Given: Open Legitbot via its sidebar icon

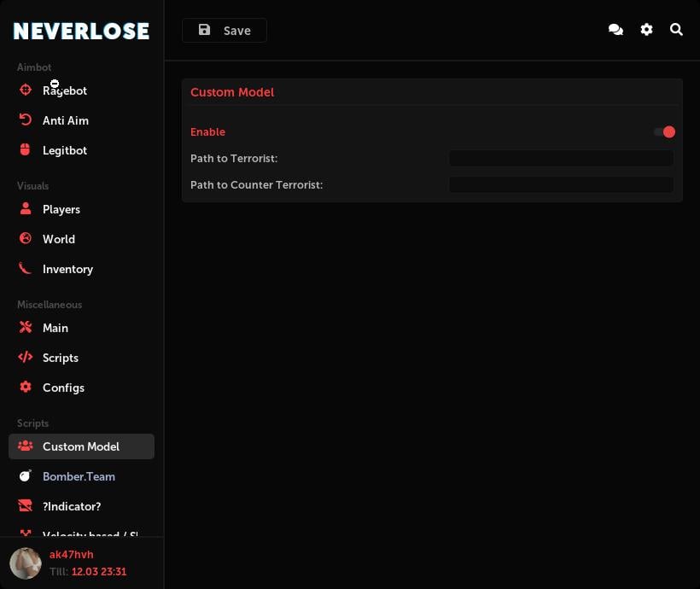Looking at the screenshot, I should coord(26,149).
